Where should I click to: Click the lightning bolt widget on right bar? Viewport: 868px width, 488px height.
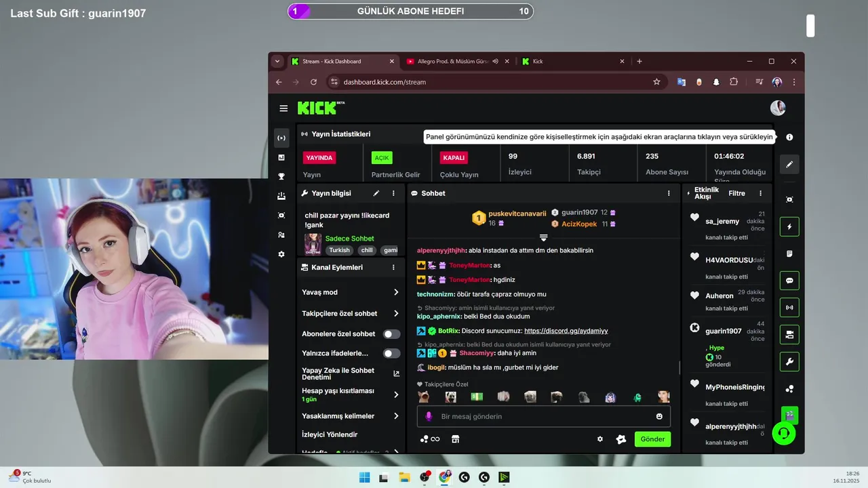(x=789, y=226)
